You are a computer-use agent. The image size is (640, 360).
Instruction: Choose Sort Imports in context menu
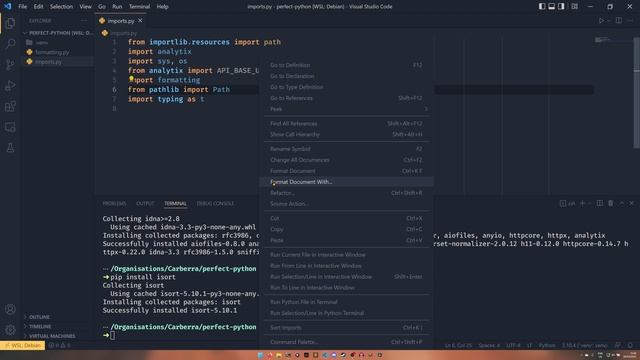coord(346,328)
